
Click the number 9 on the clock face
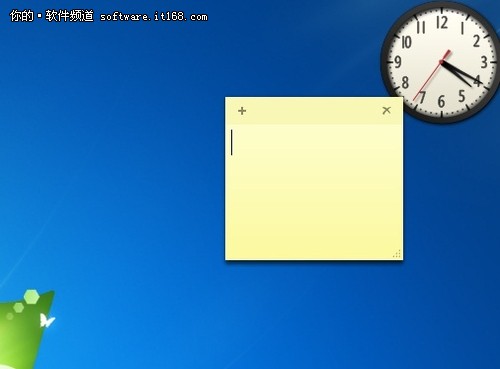(x=398, y=62)
